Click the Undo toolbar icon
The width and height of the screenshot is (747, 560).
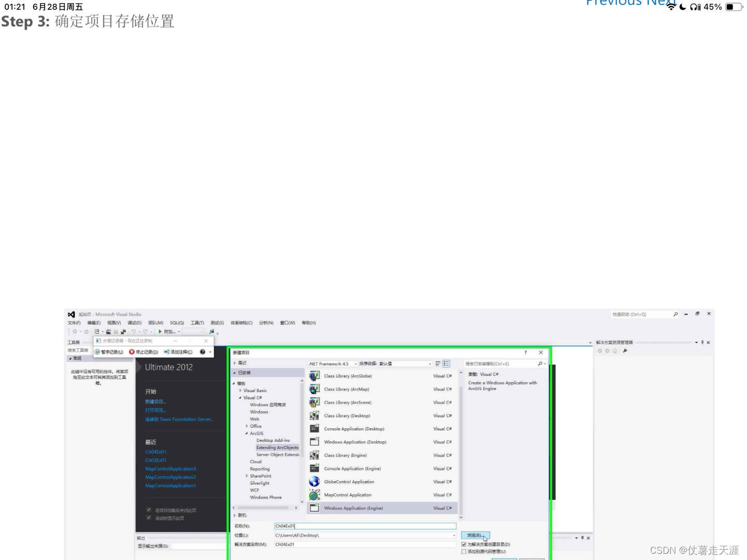point(133,332)
